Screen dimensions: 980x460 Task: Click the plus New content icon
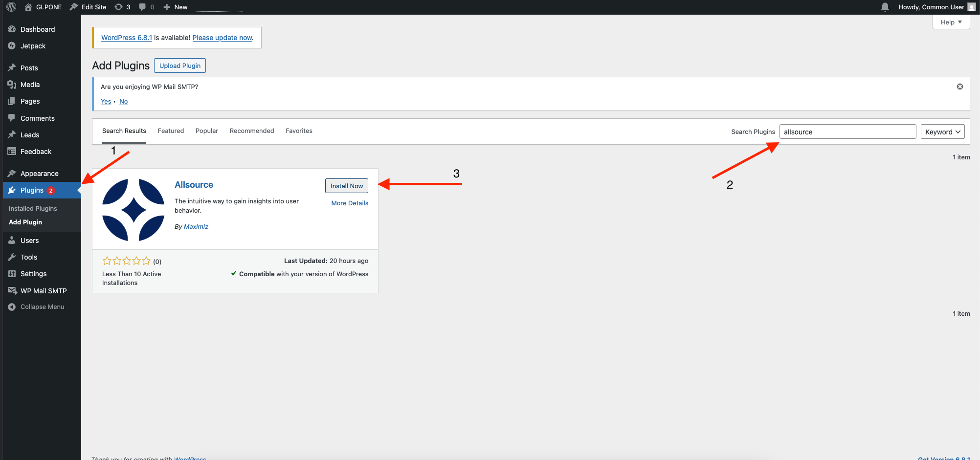point(167,7)
